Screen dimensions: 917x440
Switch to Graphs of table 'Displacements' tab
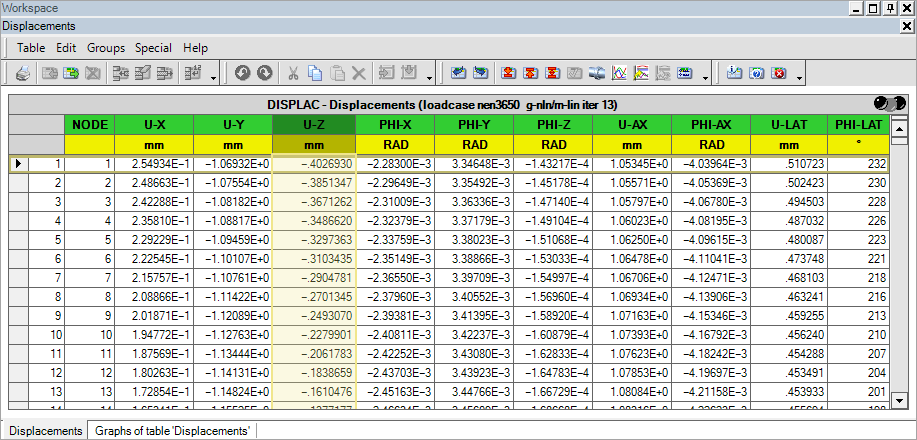pyautogui.click(x=174, y=430)
